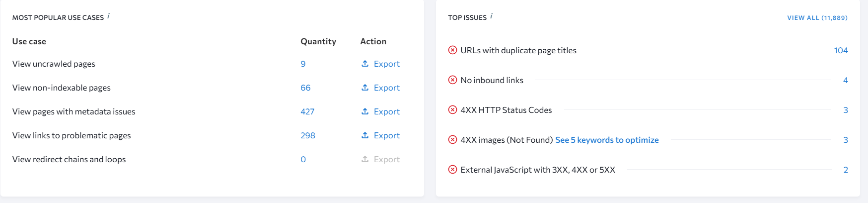Click export icon for non-indexable pages

coord(365,88)
